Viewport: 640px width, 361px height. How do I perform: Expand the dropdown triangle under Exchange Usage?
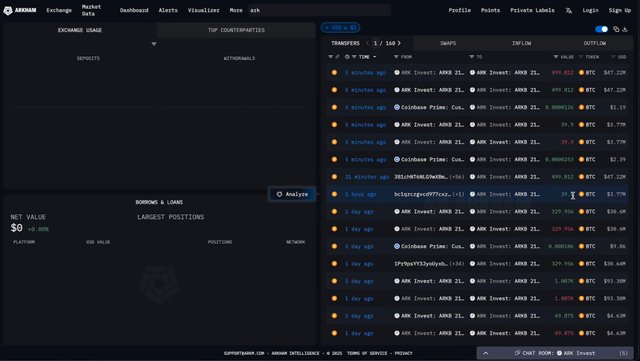(154, 44)
